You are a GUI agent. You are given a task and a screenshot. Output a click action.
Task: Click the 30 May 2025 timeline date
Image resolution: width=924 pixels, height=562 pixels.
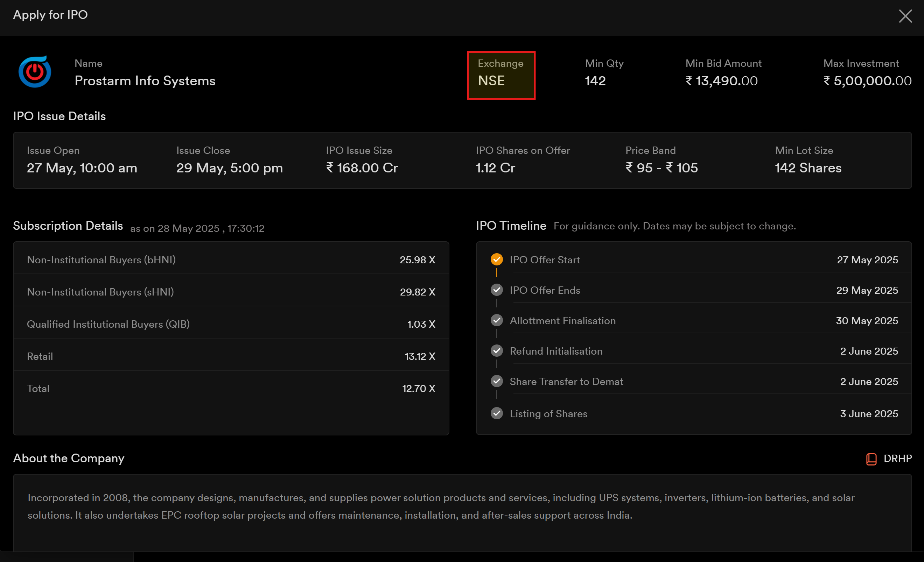[x=867, y=321]
